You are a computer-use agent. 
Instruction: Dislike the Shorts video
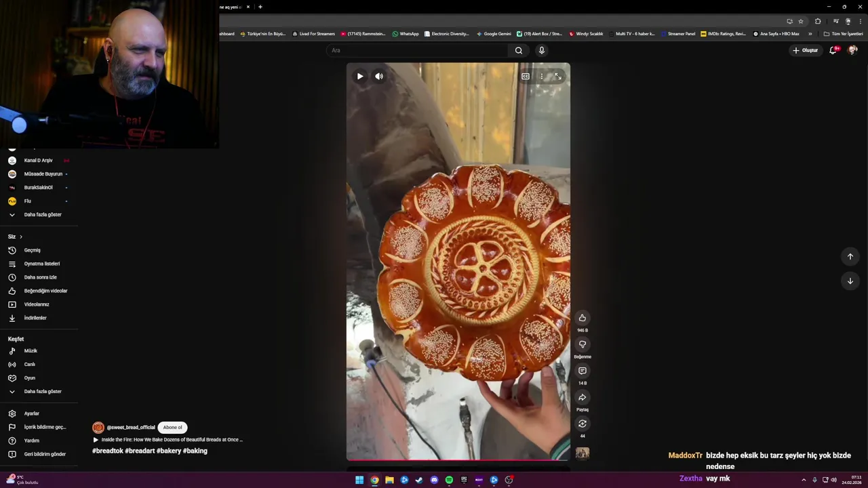(x=582, y=344)
